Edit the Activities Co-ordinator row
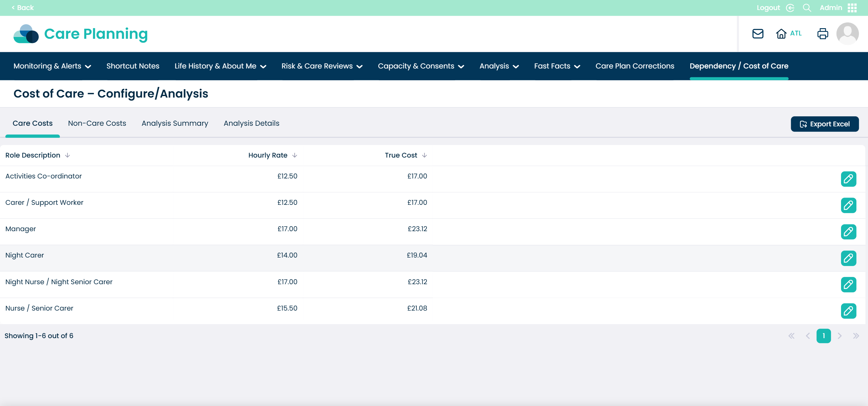868x406 pixels. [848, 179]
